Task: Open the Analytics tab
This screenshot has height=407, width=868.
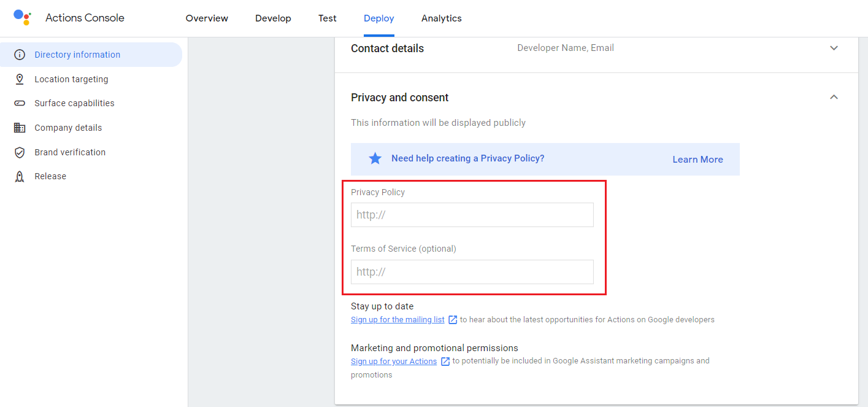Action: [x=441, y=18]
